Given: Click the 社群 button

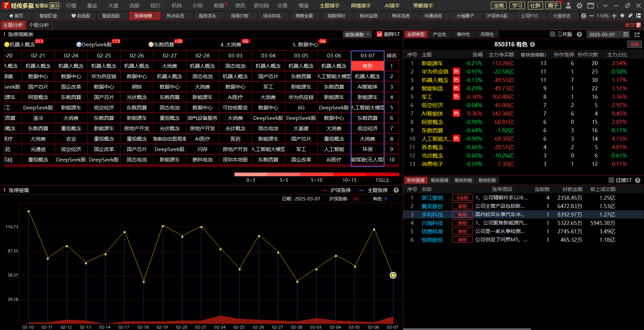Looking at the screenshot, I should (535, 5).
